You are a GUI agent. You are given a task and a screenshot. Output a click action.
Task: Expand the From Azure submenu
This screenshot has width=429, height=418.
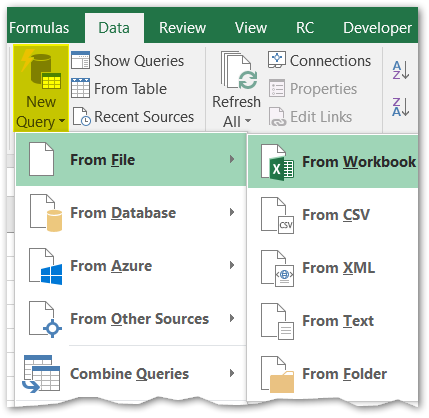point(131,266)
